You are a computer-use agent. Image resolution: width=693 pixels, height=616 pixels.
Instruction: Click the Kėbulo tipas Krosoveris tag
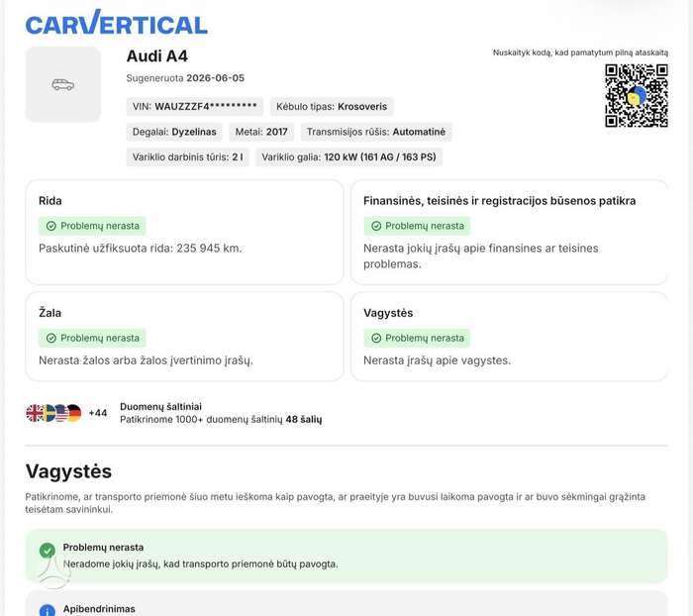pyautogui.click(x=332, y=107)
